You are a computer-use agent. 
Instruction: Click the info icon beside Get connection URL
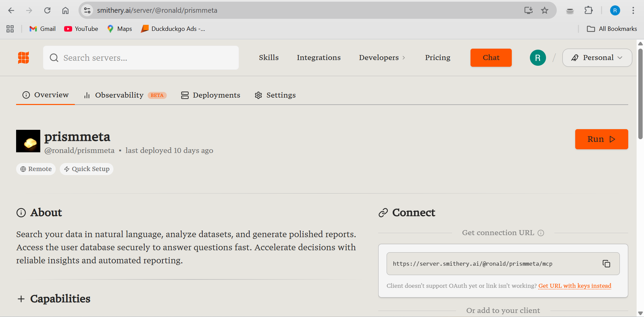541,233
